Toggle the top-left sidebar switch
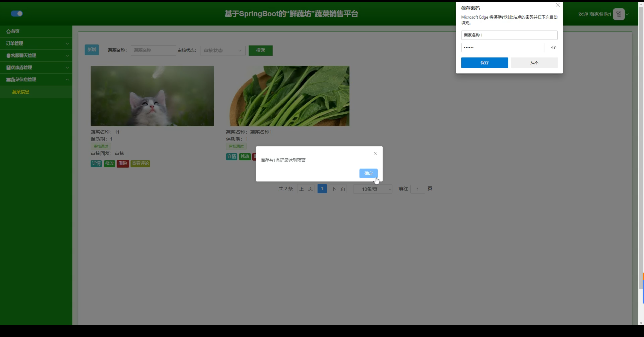The image size is (644, 337). point(17,14)
